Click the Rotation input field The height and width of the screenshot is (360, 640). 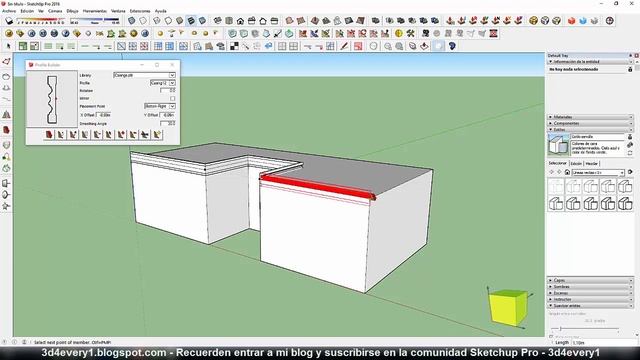[x=168, y=91]
